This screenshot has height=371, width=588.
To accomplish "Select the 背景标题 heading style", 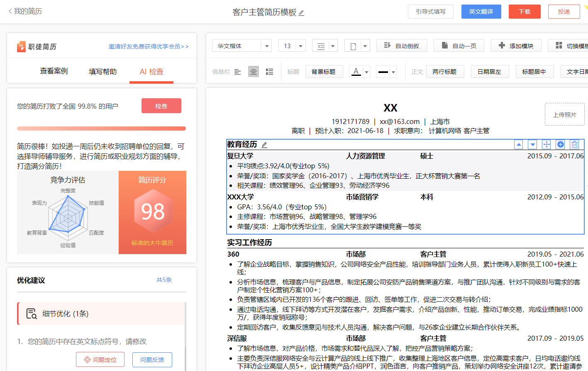I will [324, 72].
